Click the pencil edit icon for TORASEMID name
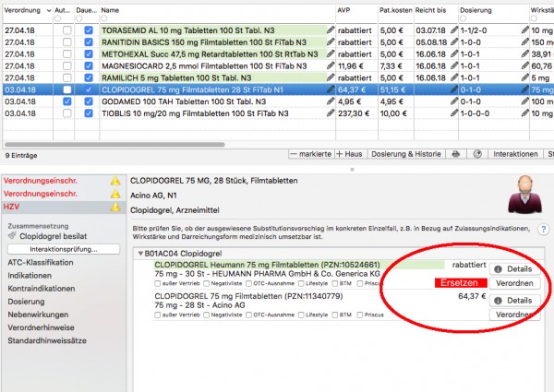554x392 pixels. (x=331, y=30)
